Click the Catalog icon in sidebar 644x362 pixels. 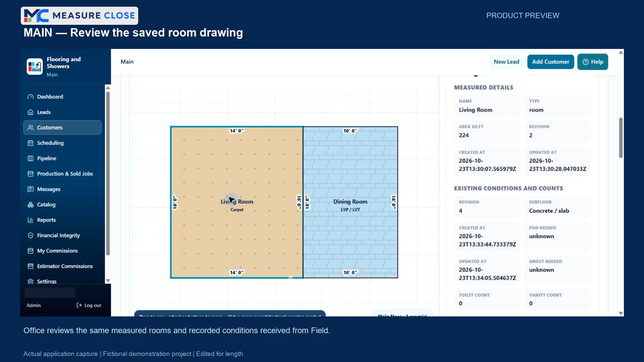coord(31,205)
